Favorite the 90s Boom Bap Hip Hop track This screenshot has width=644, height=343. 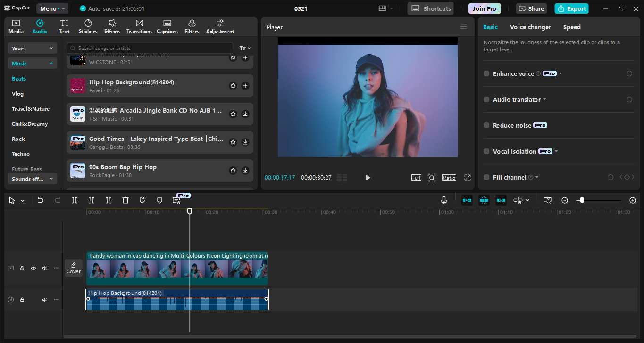pos(233,171)
